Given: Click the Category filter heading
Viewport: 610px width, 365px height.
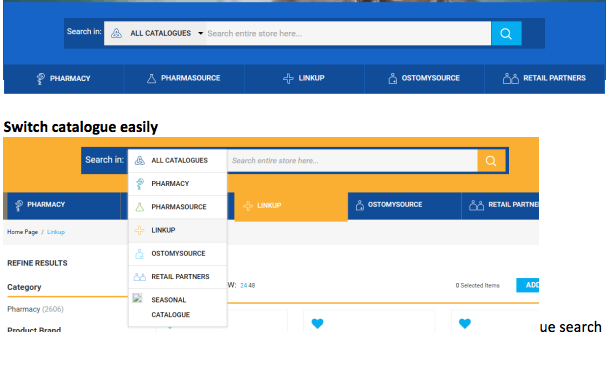Looking at the screenshot, I should 24,287.
